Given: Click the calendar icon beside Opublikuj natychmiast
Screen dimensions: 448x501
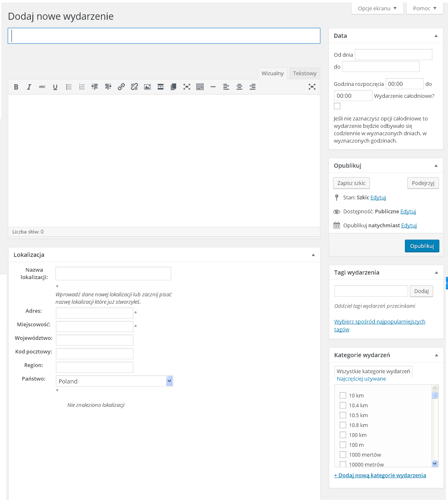Looking at the screenshot, I should [337, 225].
